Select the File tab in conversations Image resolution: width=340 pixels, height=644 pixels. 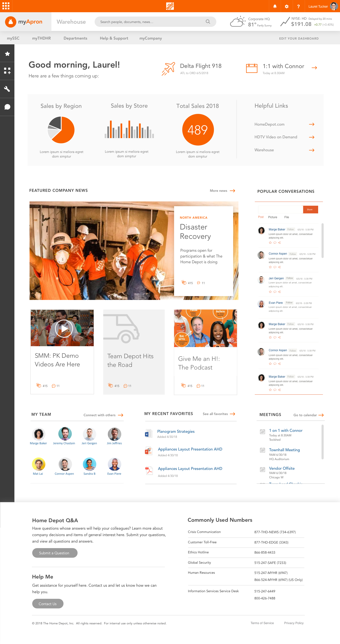pyautogui.click(x=286, y=217)
